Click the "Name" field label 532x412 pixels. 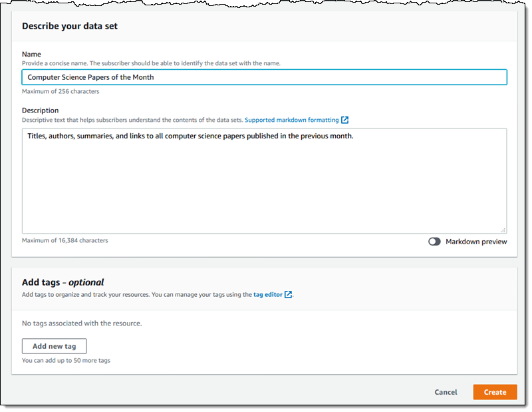tap(31, 54)
